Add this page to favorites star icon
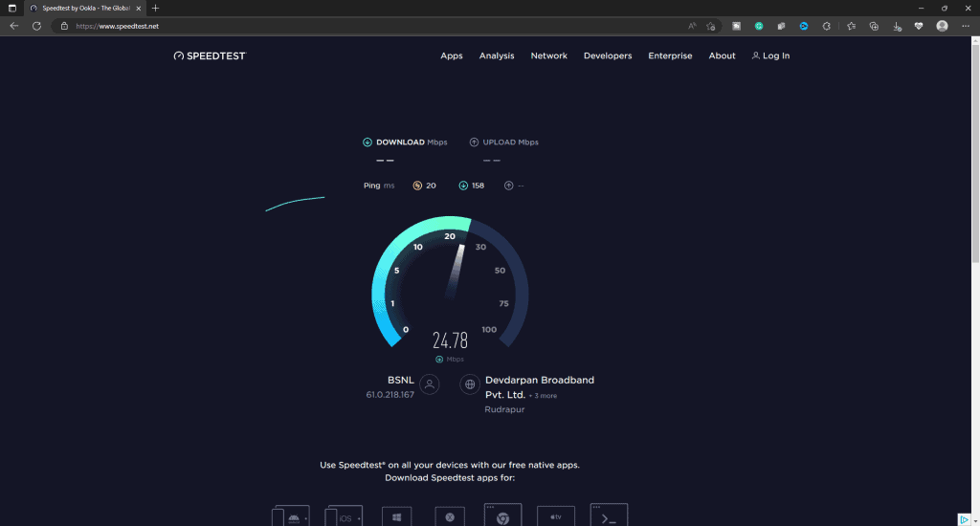 coord(711,26)
